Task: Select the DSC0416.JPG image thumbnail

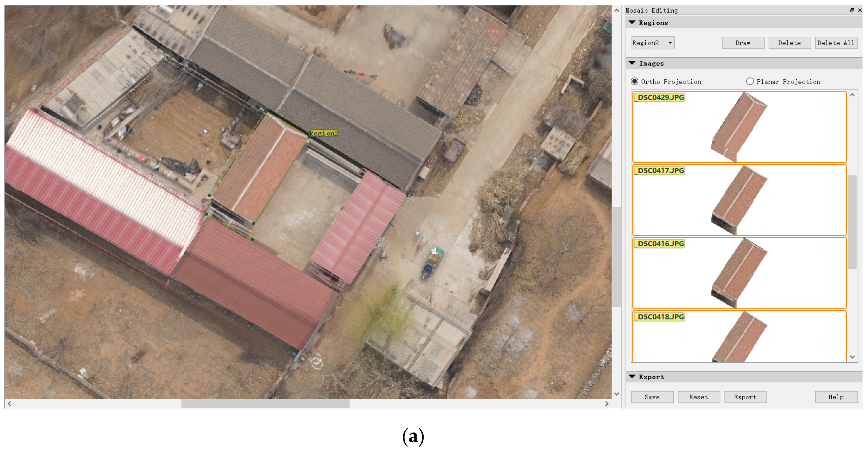Action: (x=739, y=273)
